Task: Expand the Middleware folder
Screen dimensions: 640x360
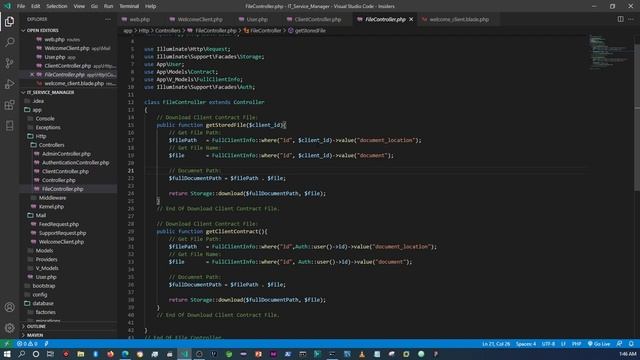Action: pos(52,198)
